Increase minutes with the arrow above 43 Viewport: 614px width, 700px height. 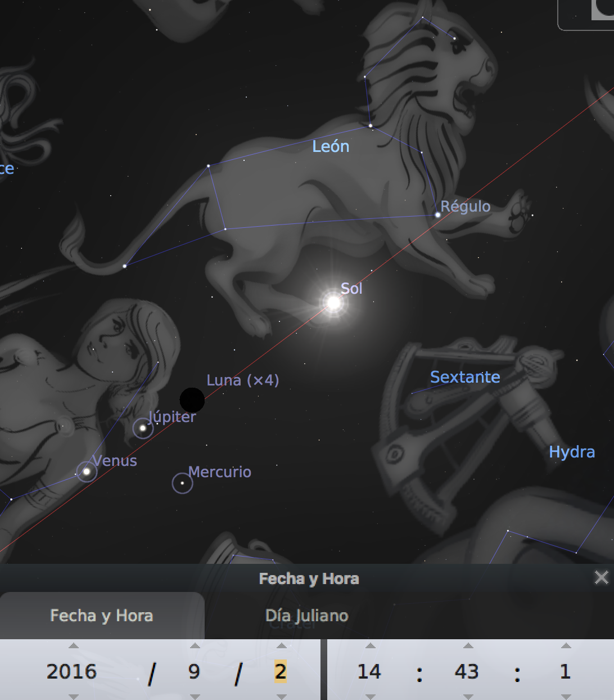pos(468,646)
